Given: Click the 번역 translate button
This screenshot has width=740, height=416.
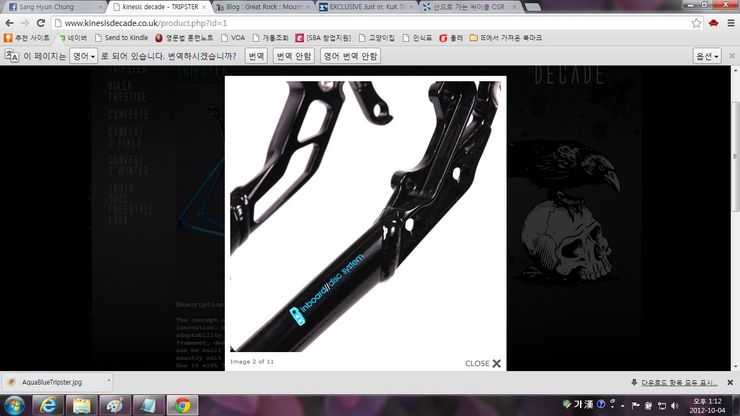Looking at the screenshot, I should point(256,56).
